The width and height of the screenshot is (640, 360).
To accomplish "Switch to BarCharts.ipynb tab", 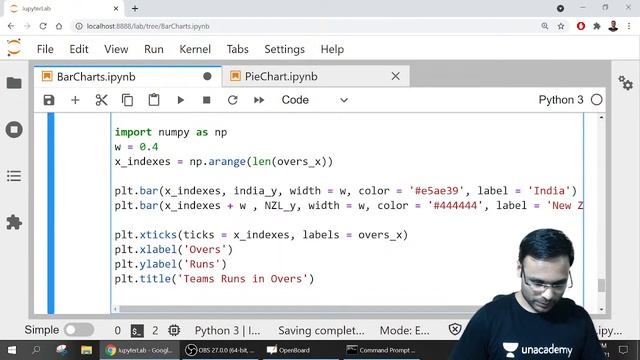I will coord(128,77).
